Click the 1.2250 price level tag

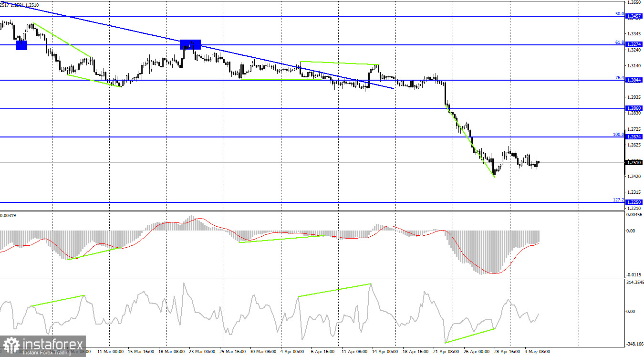click(634, 202)
